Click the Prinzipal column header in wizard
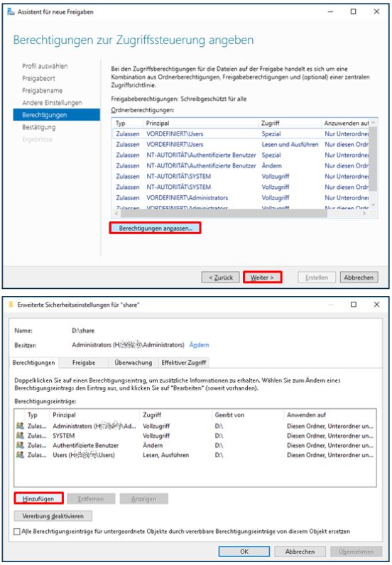This screenshot has height=565, width=392. tap(201, 124)
